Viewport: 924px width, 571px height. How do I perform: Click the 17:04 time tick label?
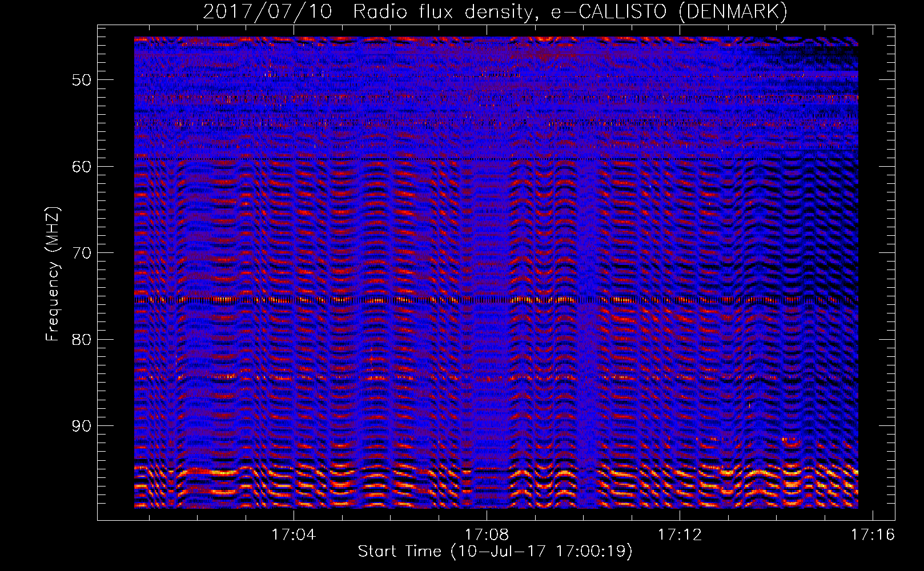pyautogui.click(x=294, y=535)
